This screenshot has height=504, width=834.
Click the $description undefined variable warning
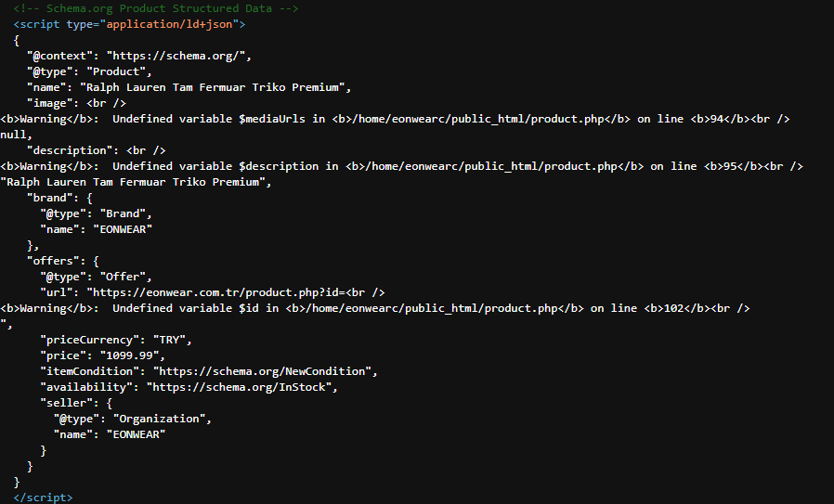tap(401, 166)
